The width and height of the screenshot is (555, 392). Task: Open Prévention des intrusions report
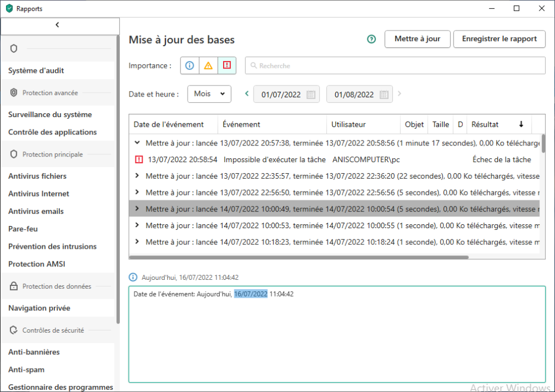pos(52,247)
